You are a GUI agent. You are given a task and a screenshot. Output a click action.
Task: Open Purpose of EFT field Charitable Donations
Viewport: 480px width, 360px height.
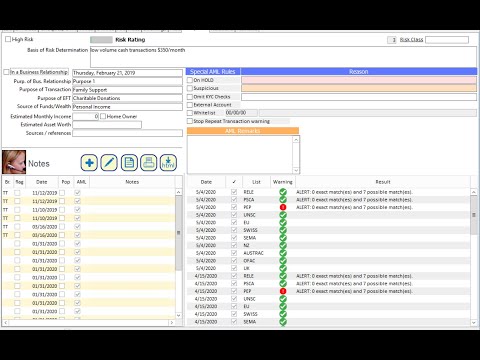point(127,98)
